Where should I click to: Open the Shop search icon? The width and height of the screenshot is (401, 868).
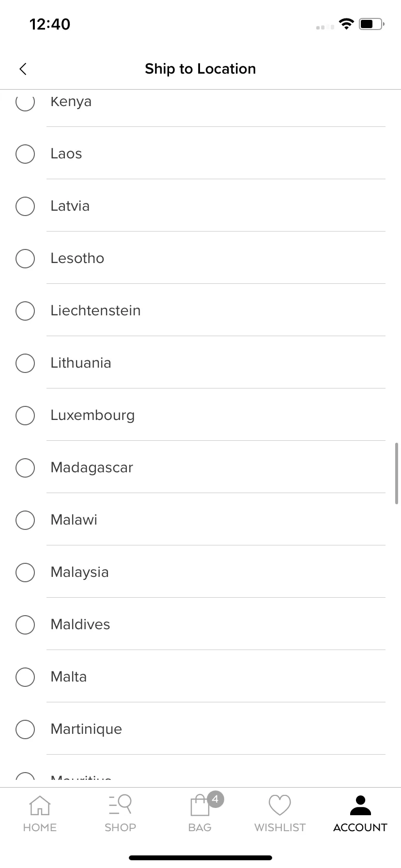point(120,805)
